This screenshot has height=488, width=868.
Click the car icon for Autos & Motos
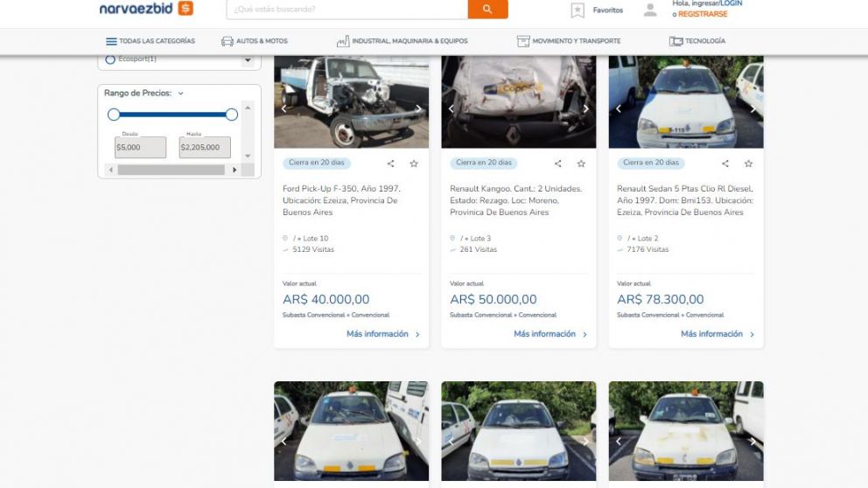[227, 41]
